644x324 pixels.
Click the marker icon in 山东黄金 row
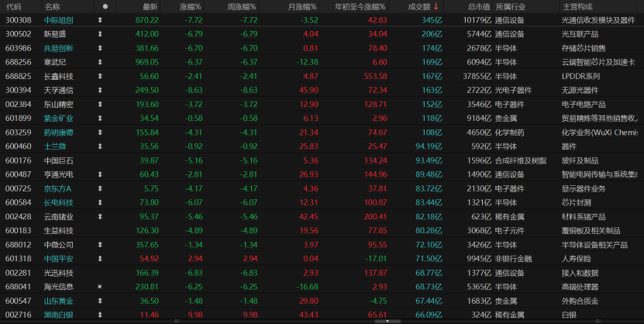click(100, 301)
